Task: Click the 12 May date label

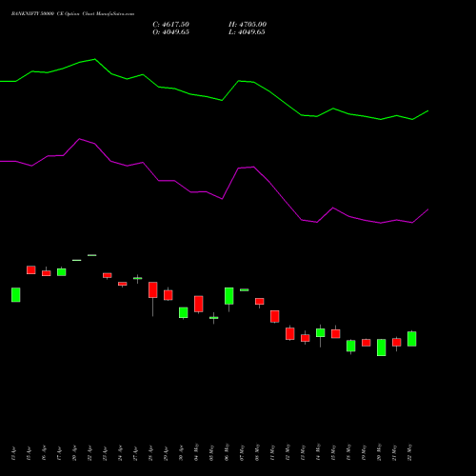Action: click(x=288, y=452)
